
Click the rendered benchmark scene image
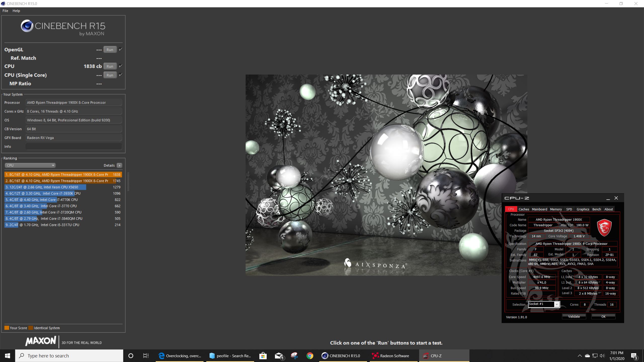pos(386,175)
